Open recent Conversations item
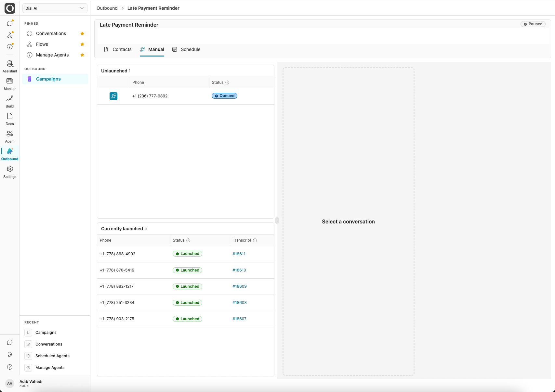 click(49, 344)
